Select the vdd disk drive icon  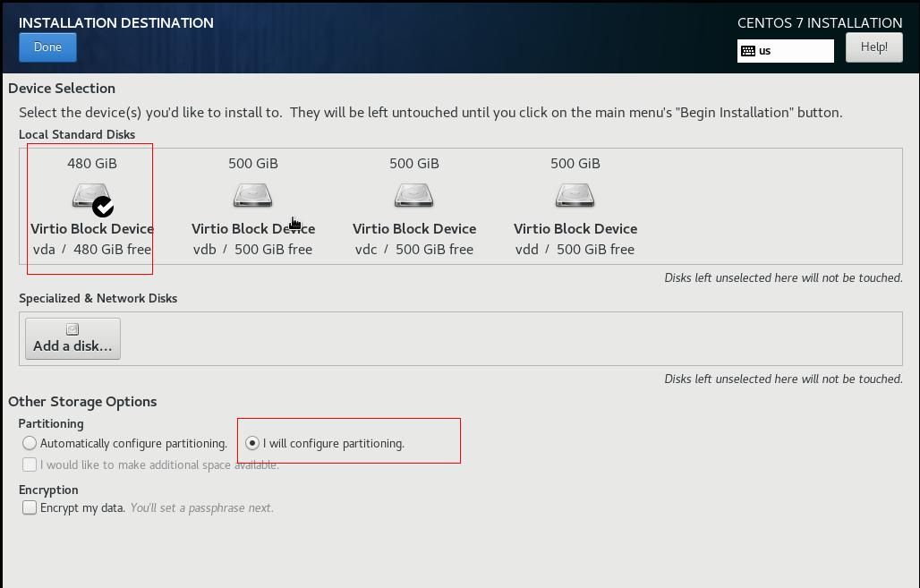coord(575,195)
